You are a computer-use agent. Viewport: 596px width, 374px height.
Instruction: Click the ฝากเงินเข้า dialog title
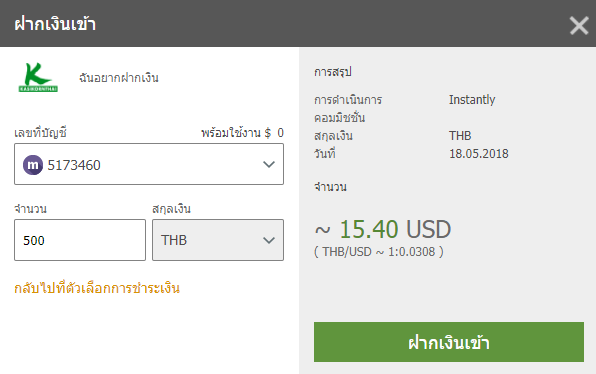click(x=55, y=24)
